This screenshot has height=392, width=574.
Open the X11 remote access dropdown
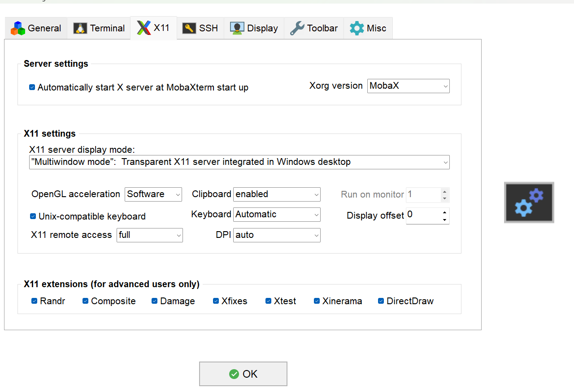pos(150,235)
